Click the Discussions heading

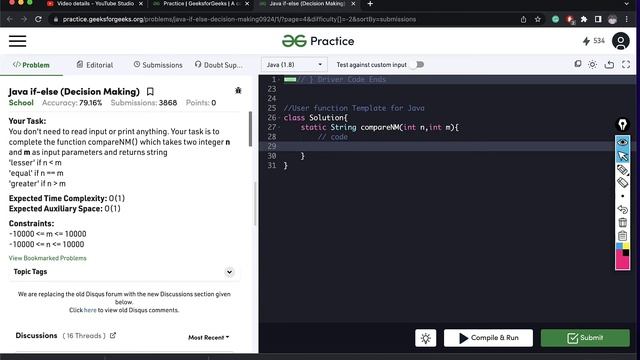[x=36, y=336]
